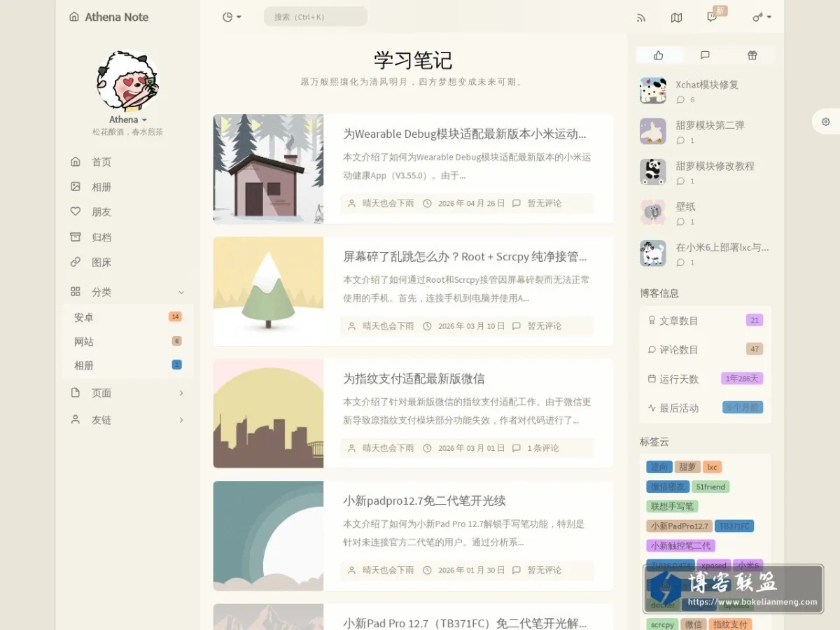Open the comments icon with the new badge
Viewport: 840px width, 630px height.
point(712,17)
